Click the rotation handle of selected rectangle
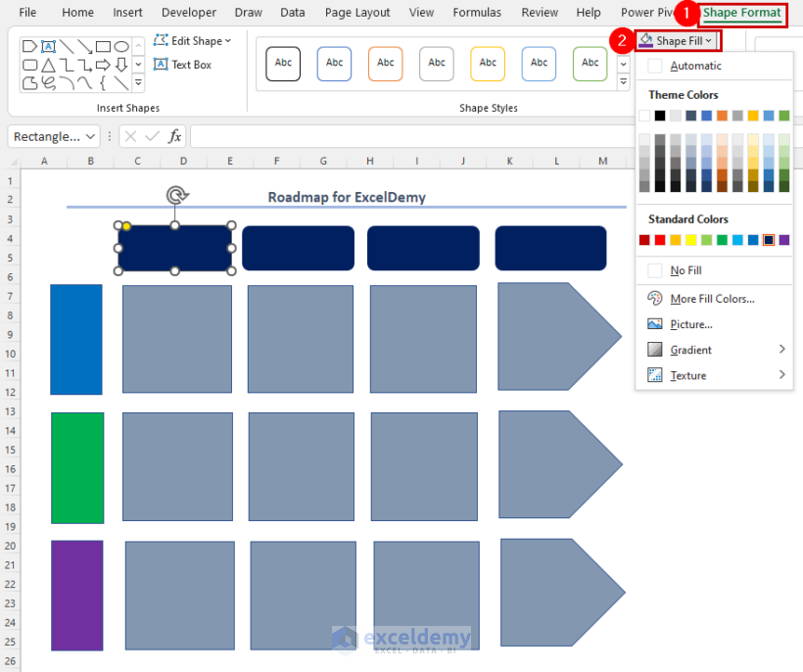This screenshot has height=672, width=803. pos(177,195)
